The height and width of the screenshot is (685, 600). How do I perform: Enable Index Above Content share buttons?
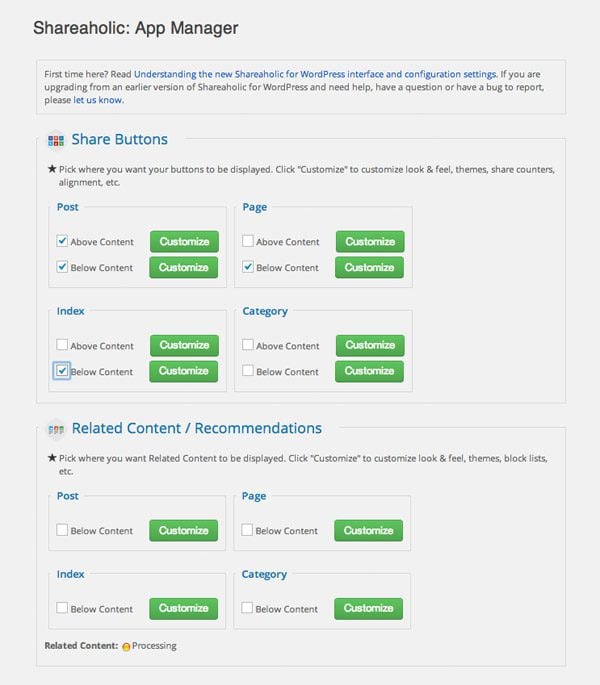pos(62,345)
